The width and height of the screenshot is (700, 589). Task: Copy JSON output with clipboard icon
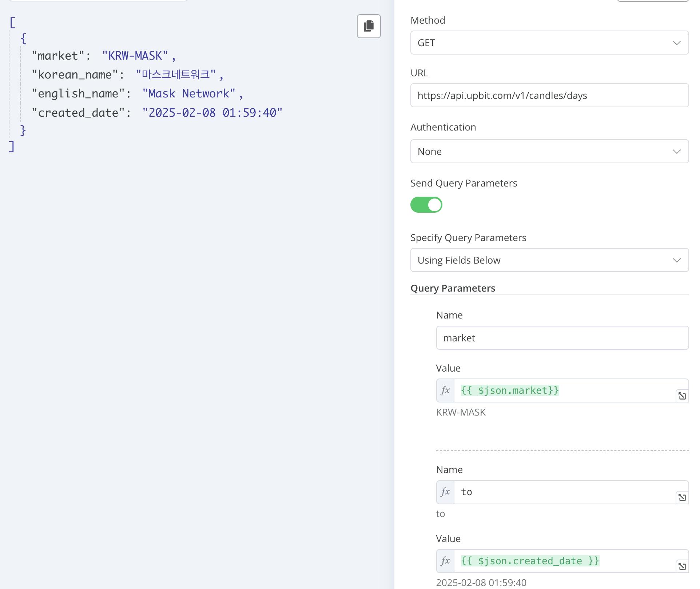click(x=369, y=26)
